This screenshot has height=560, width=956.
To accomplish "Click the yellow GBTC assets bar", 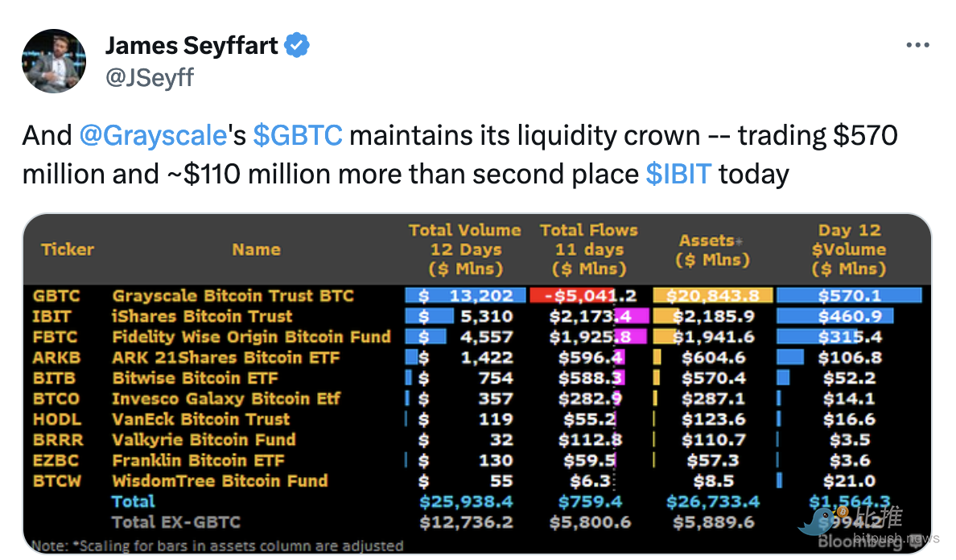I will (x=713, y=294).
